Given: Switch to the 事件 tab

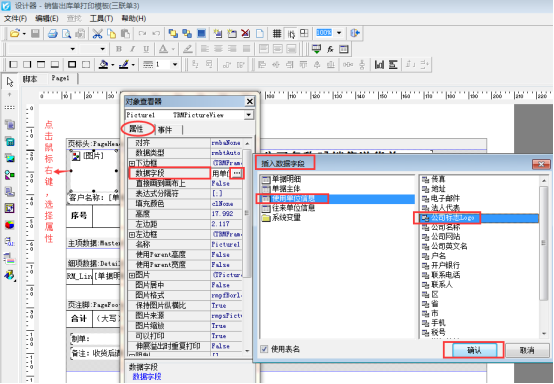Looking at the screenshot, I should pos(165,130).
